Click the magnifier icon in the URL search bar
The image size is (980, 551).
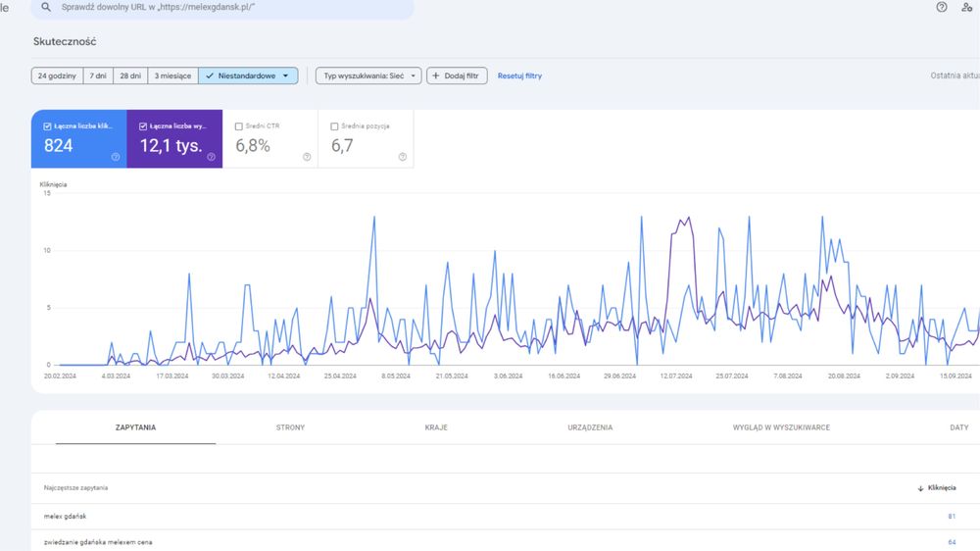[x=45, y=7]
